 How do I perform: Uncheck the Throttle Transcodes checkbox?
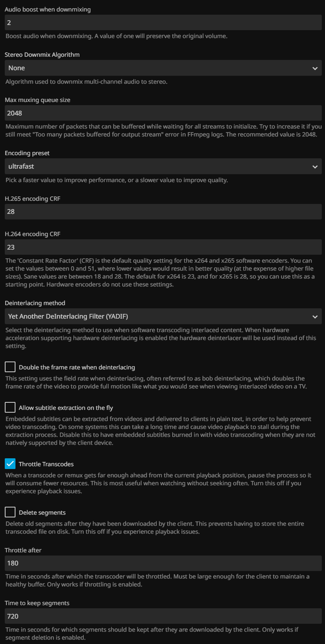click(10, 463)
